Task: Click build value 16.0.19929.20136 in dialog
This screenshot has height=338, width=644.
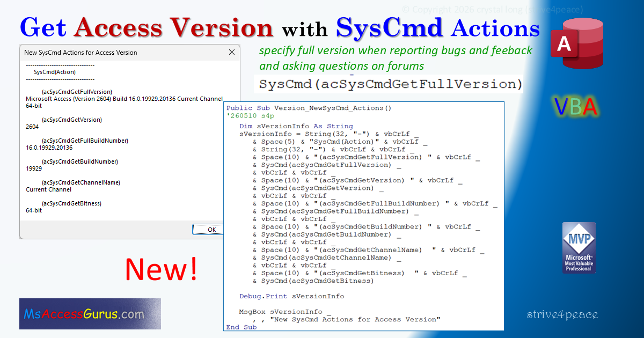Action: click(x=49, y=148)
